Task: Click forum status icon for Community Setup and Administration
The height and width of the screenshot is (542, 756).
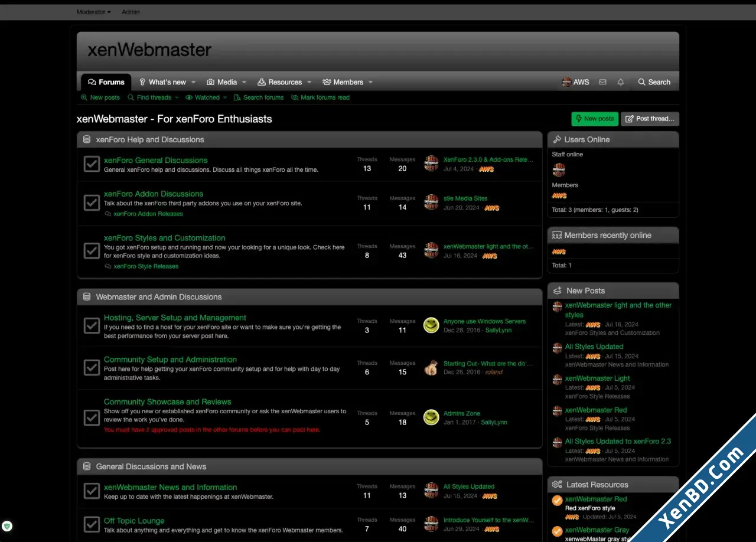Action: (92, 367)
